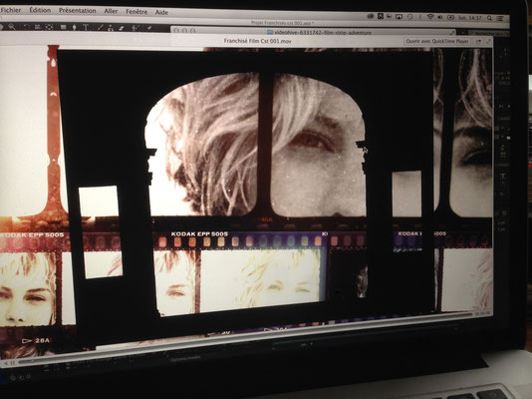Click the 'Franchisé Film Cst 001.mov' window title
Screen dimensions: 532x399
click(x=257, y=41)
